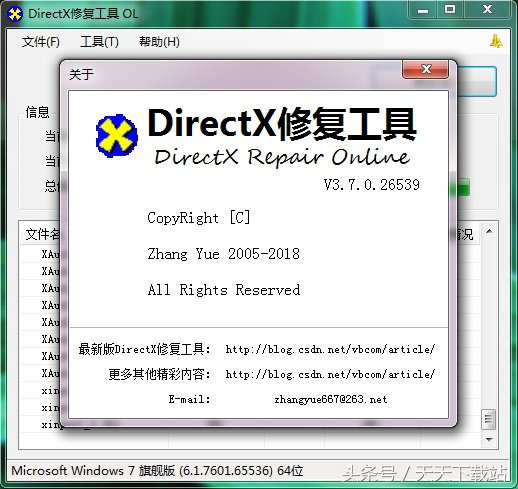Viewport: 518px width, 489px height.
Task: Click the 'DirectX Repair Online' subtitle
Action: click(x=282, y=157)
